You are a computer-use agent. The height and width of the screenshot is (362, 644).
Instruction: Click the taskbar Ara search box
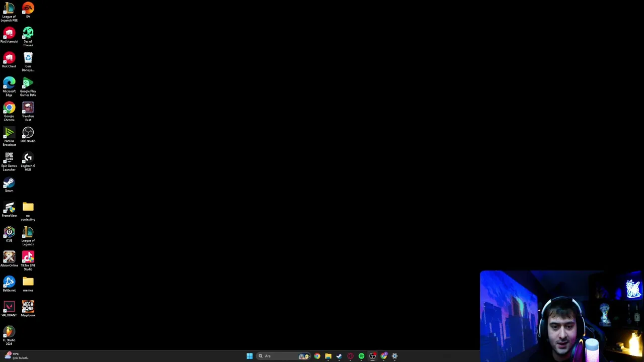[x=284, y=356]
